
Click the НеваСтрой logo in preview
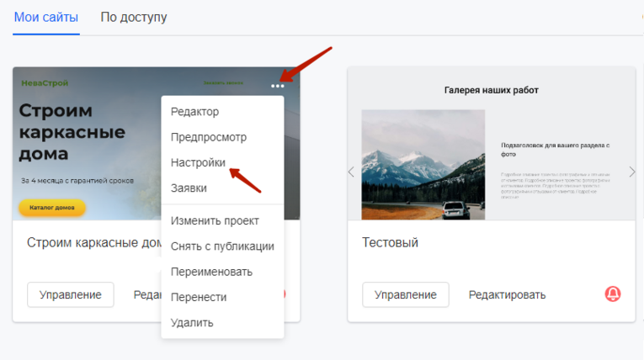(45, 83)
